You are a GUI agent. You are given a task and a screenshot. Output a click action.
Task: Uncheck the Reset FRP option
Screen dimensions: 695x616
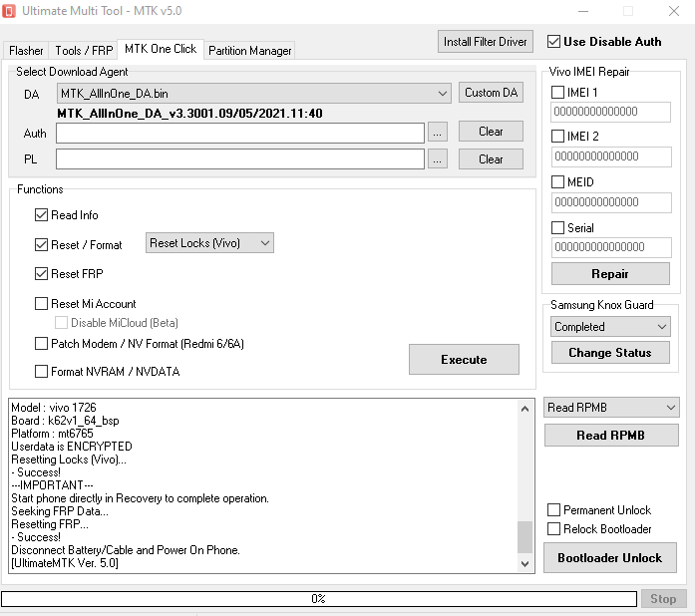41,274
